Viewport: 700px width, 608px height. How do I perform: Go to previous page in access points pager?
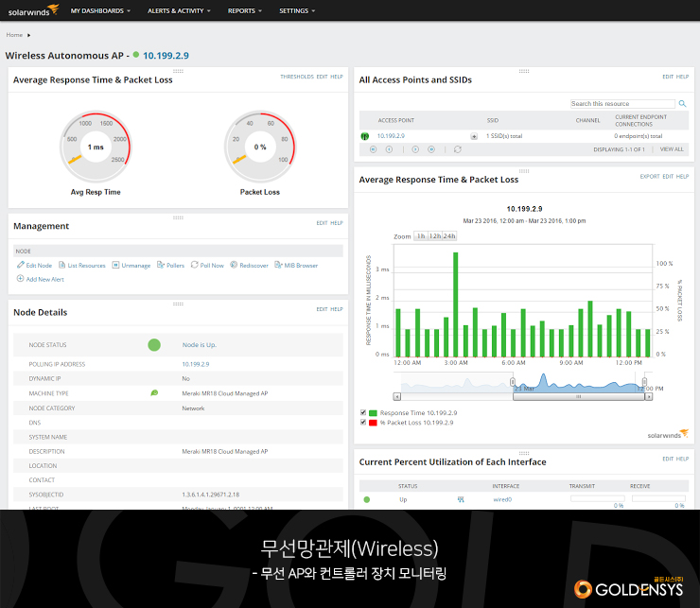[x=390, y=149]
